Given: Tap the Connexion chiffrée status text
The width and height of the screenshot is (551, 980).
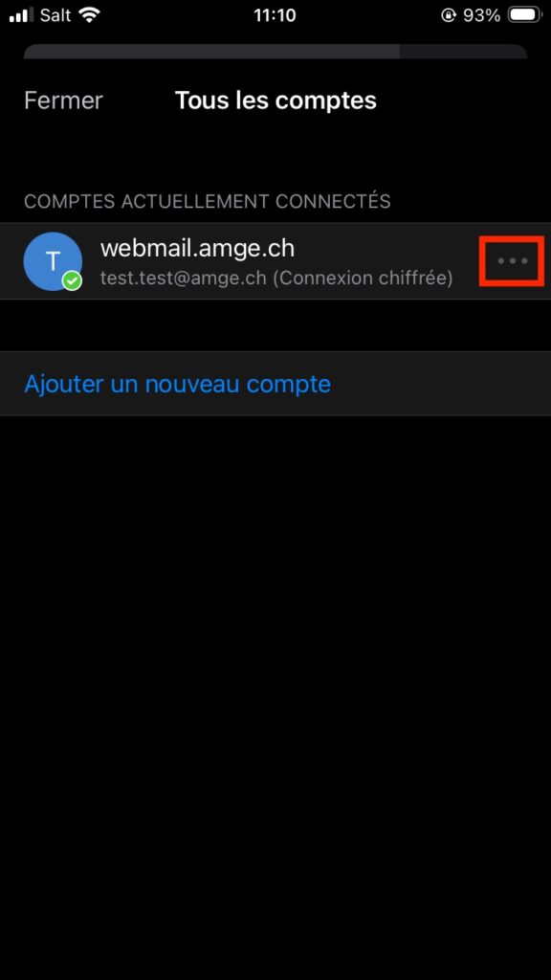Looking at the screenshot, I should [x=363, y=278].
